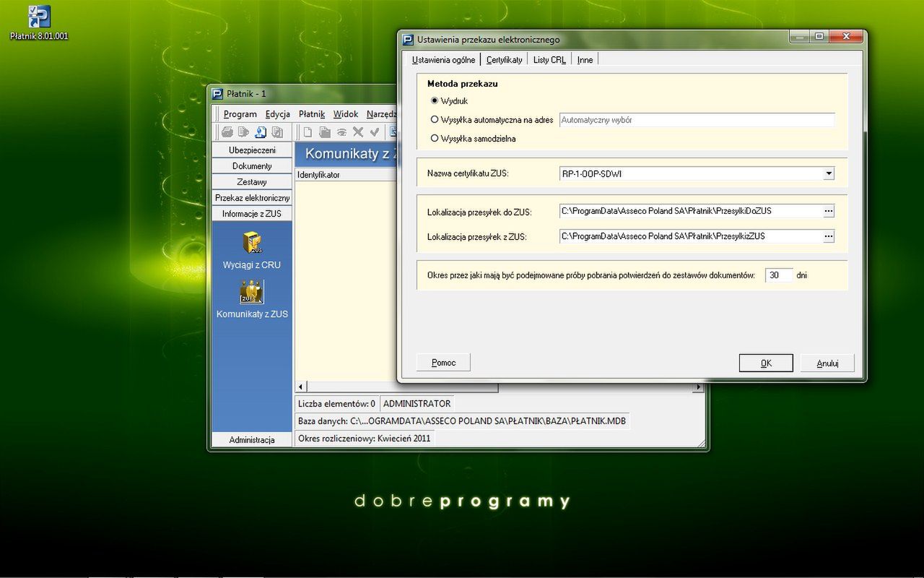Click the Płatnik - 1 window title icon
The image size is (924, 578).
click(x=217, y=93)
